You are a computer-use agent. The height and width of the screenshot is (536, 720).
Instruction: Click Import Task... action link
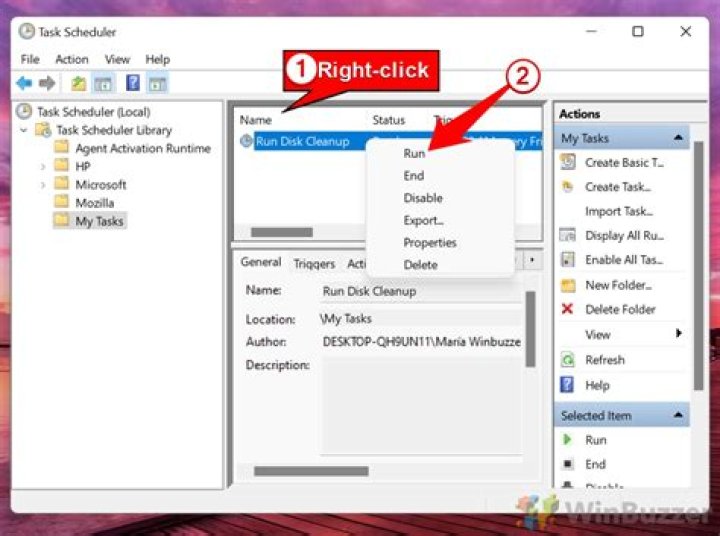tap(619, 211)
